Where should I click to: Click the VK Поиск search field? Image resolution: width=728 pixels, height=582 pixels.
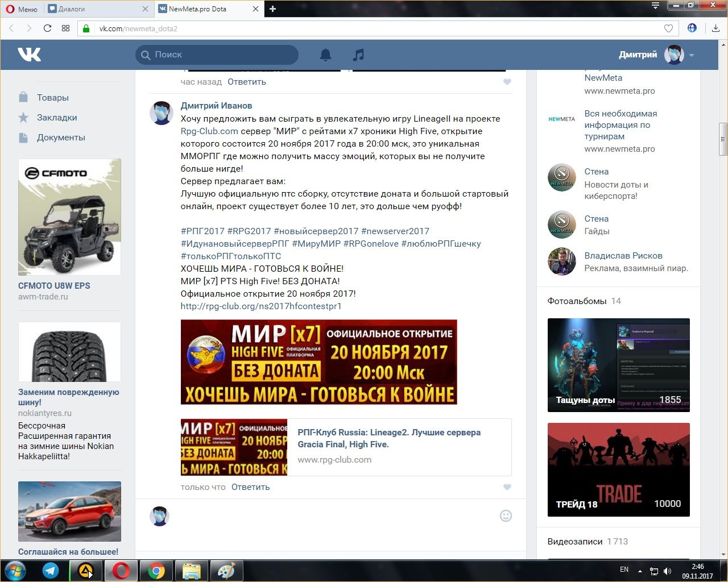pos(222,55)
